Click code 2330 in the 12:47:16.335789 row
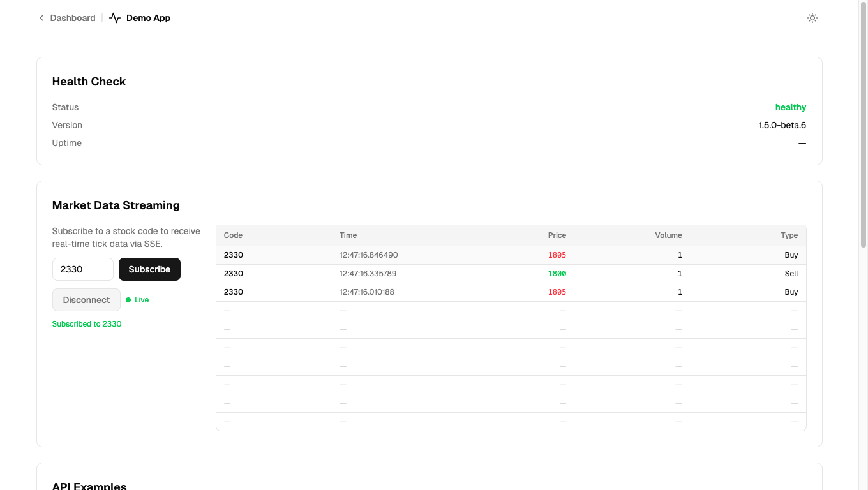 [234, 274]
